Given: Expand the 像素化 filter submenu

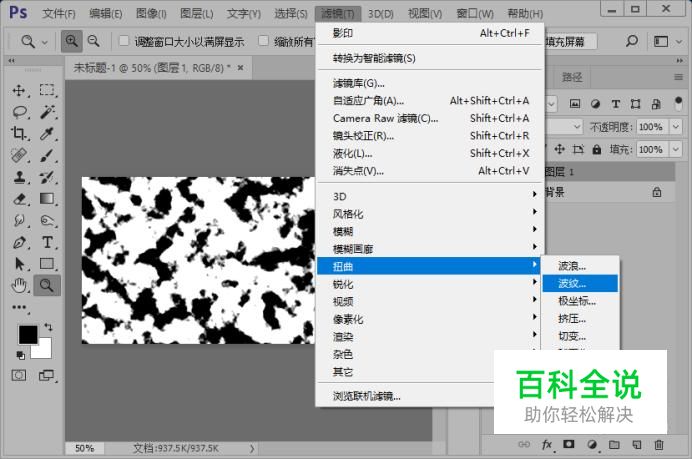Looking at the screenshot, I should (430, 319).
